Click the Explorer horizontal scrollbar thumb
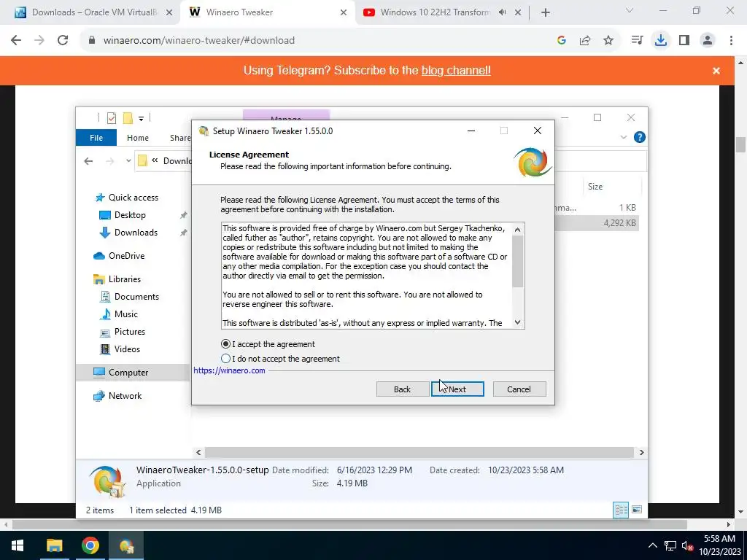This screenshot has width=747, height=560. coord(419,452)
